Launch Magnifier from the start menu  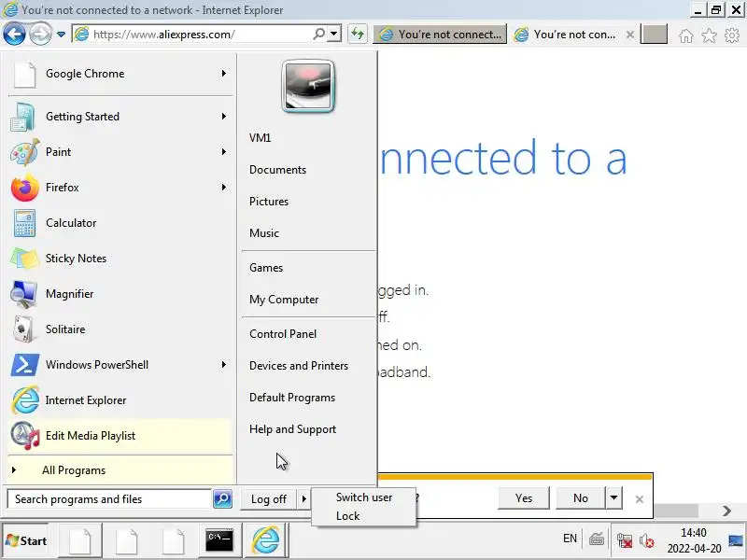tap(120, 294)
